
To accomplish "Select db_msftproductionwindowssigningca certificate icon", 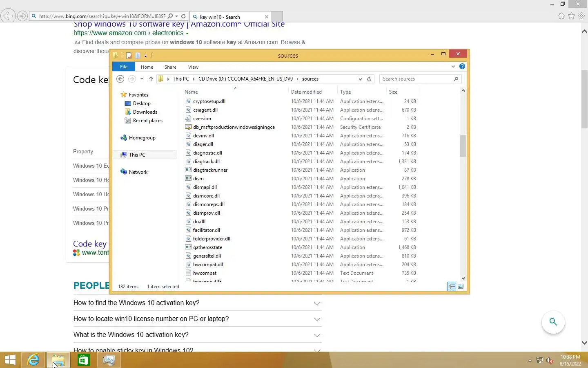I will pyautogui.click(x=188, y=127).
